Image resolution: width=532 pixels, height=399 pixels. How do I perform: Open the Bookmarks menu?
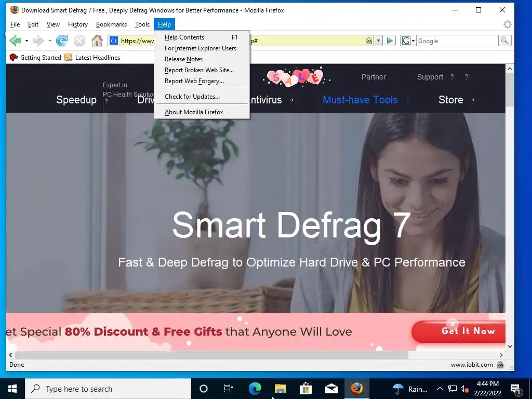coord(111,24)
